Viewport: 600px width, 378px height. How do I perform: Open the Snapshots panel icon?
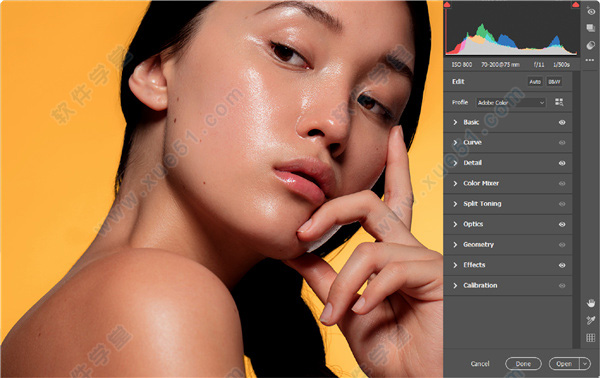click(590, 28)
